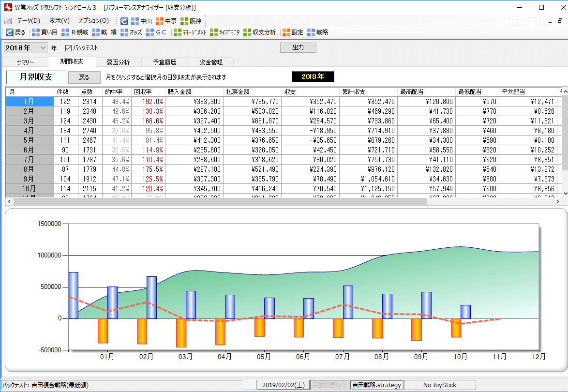Click the 戻る toolbar icon

tap(15, 32)
